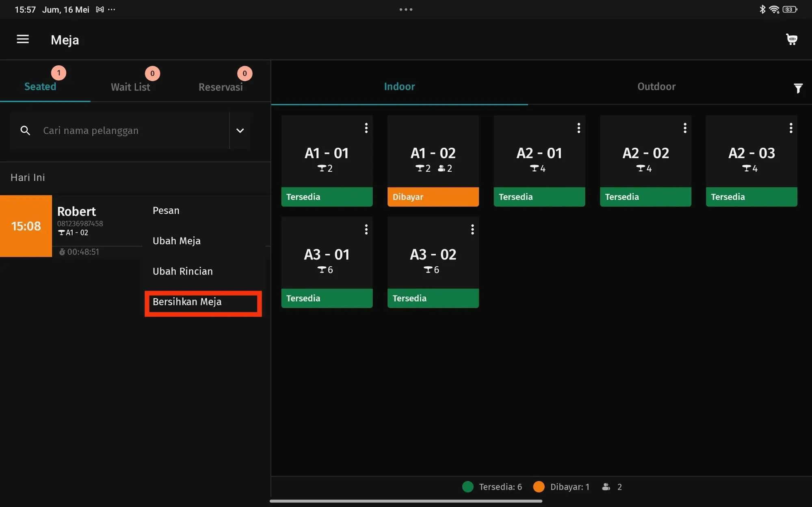This screenshot has width=812, height=507.
Task: Open three-dot menu on table A3 - 02
Action: 472,230
